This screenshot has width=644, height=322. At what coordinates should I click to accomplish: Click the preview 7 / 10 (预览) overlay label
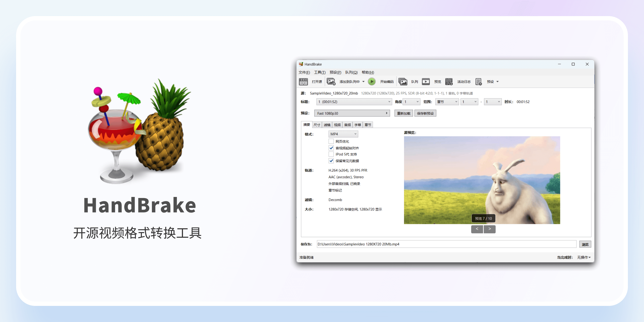[x=484, y=218]
